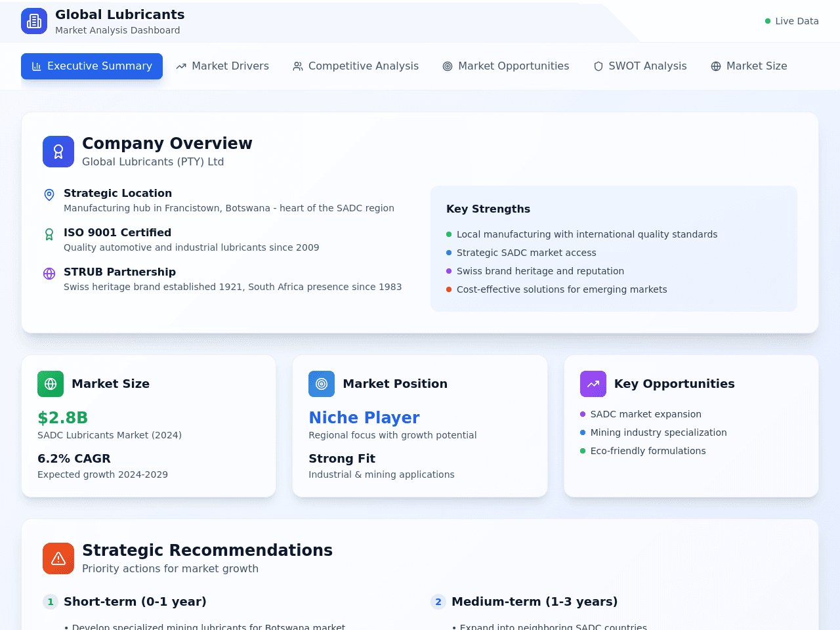This screenshot has width=840, height=630.
Task: Click the $2.8B market size value
Action: [62, 417]
